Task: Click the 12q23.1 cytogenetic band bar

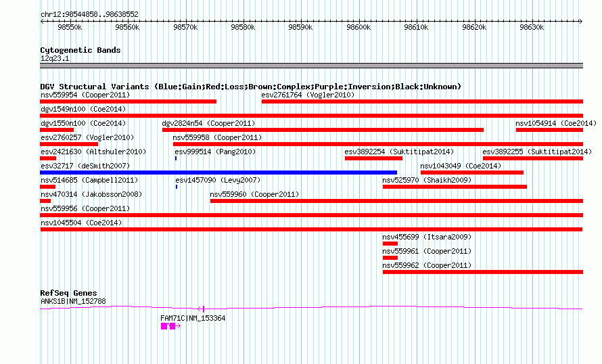Action: click(x=311, y=66)
